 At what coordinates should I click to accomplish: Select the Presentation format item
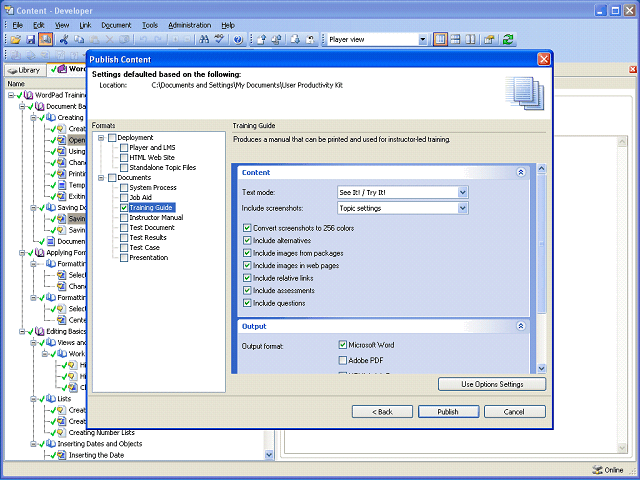[149, 258]
